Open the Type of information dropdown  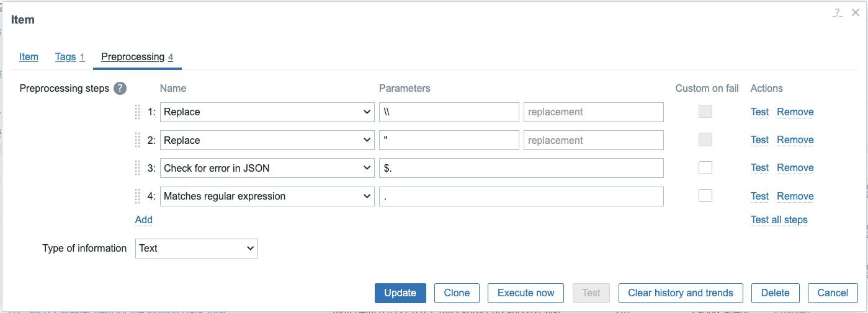(196, 249)
